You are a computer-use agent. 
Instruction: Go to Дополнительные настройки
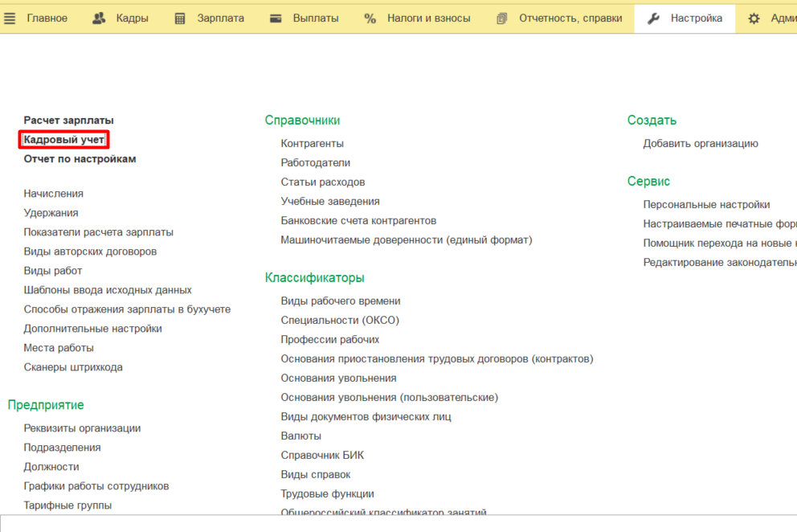point(93,329)
